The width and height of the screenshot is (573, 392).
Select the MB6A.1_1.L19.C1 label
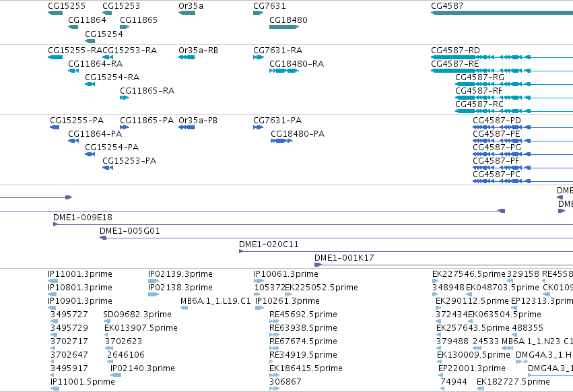215,300
